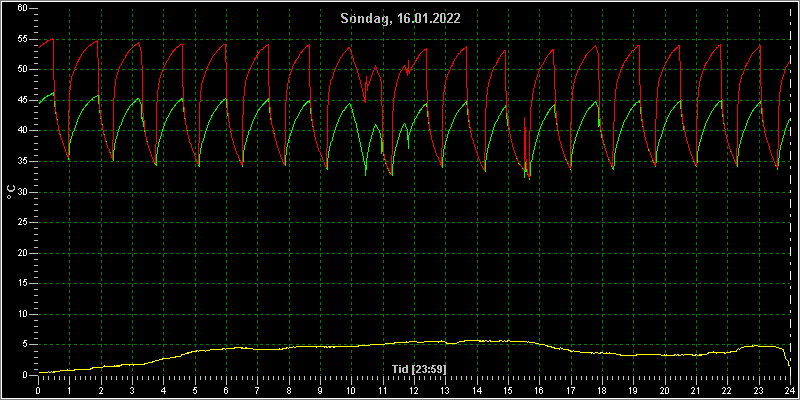Click the °C axis unit label
Image resolution: width=800 pixels, height=400 pixels.
click(x=11, y=192)
